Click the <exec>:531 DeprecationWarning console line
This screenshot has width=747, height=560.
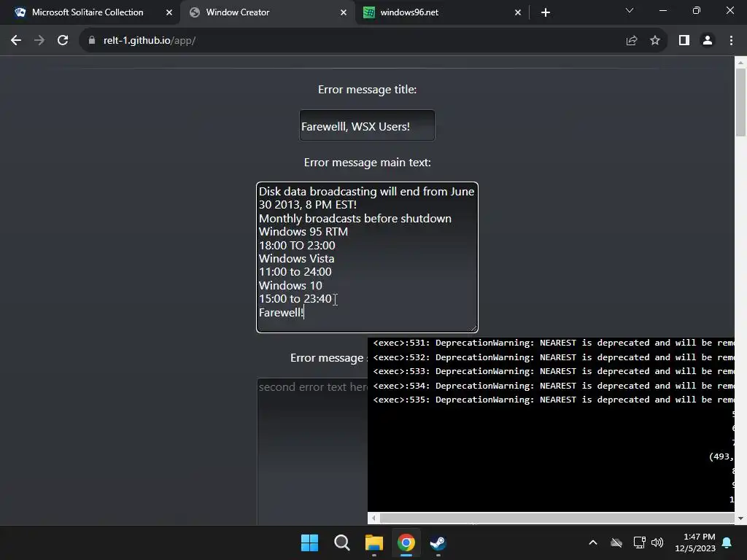click(553, 343)
